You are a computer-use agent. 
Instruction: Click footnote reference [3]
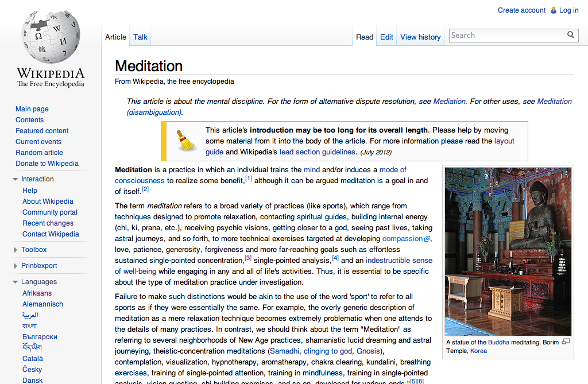tap(248, 258)
